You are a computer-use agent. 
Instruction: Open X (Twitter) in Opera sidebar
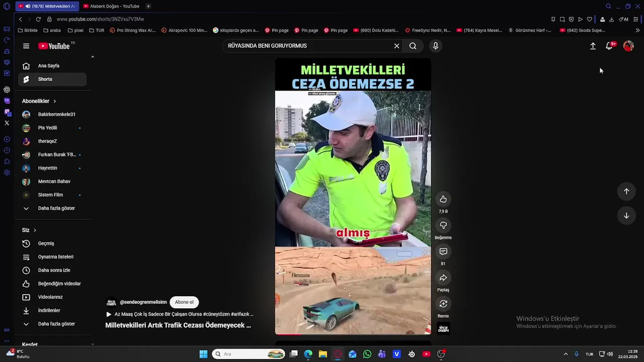[7, 123]
